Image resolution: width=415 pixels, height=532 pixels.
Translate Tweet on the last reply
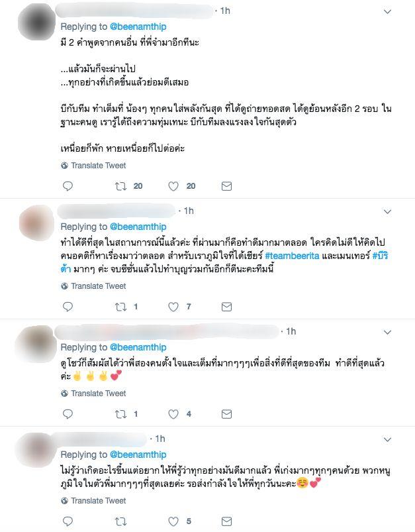click(x=93, y=500)
